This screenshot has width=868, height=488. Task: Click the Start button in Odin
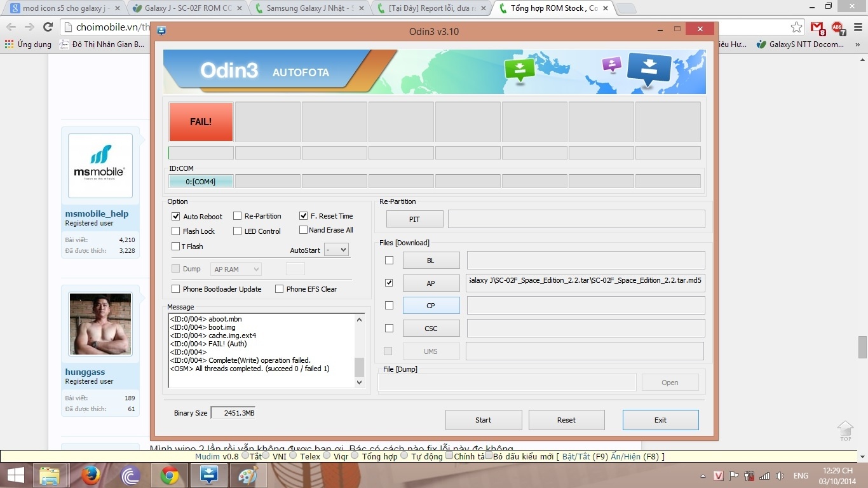click(x=483, y=419)
